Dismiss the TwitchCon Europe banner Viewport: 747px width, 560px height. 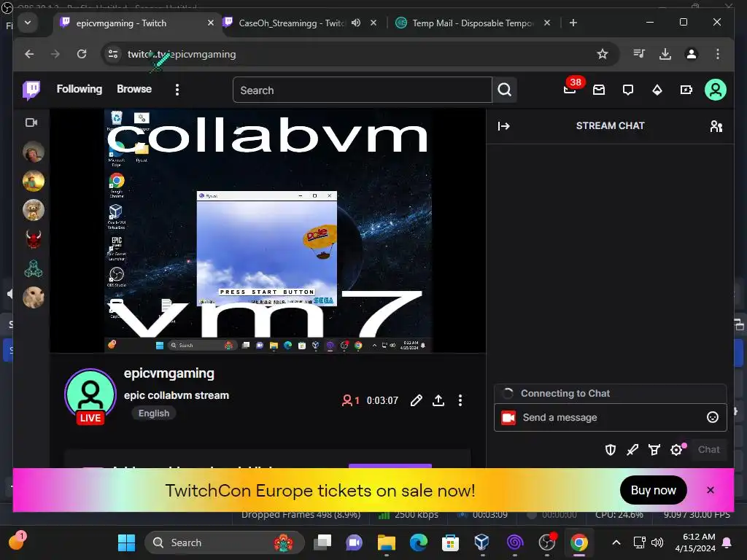(x=711, y=490)
